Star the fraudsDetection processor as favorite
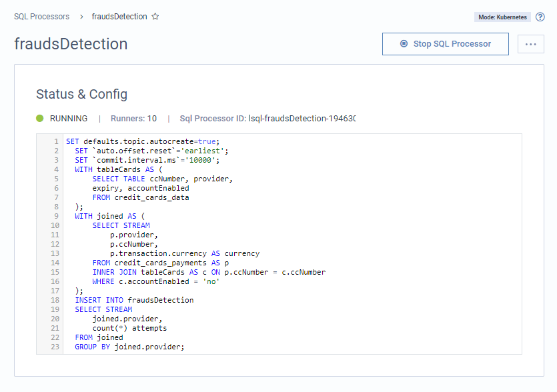 pos(155,17)
